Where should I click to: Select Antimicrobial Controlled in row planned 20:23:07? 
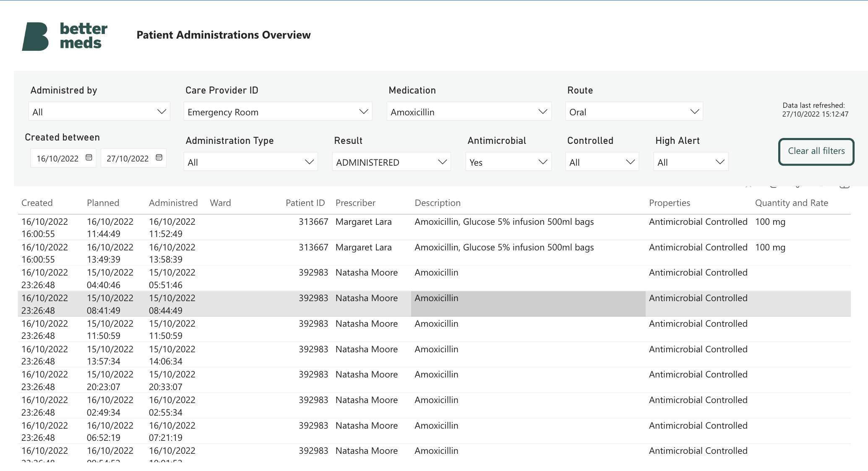(698, 375)
